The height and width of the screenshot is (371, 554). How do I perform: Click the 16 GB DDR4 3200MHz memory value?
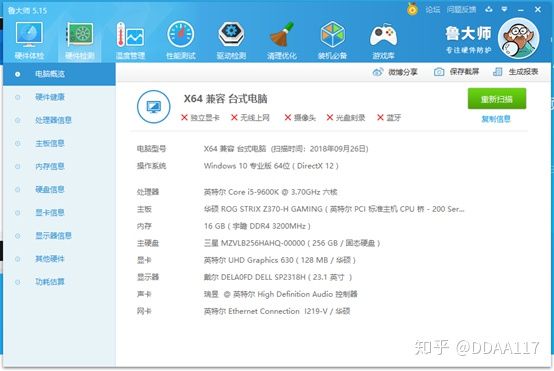point(257,226)
